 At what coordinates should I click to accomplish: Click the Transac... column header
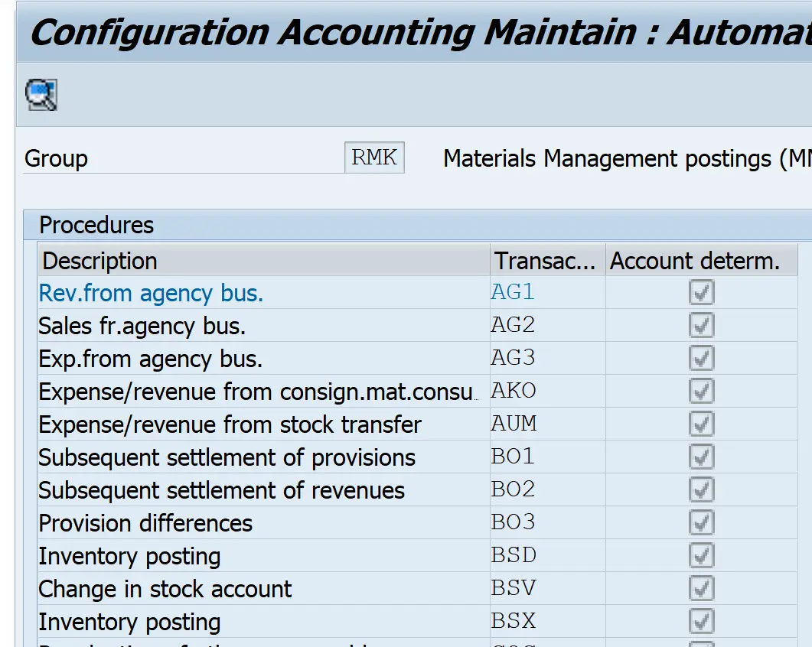point(548,260)
